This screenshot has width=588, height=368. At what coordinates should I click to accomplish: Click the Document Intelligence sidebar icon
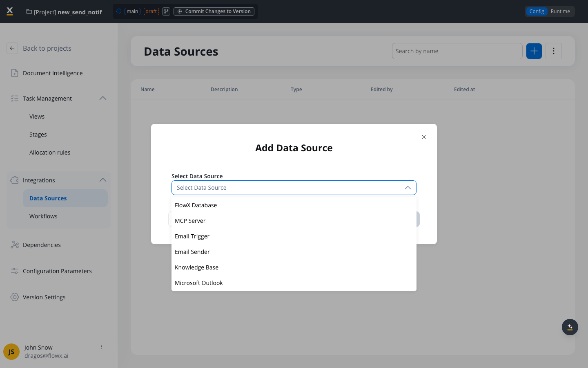pyautogui.click(x=15, y=73)
